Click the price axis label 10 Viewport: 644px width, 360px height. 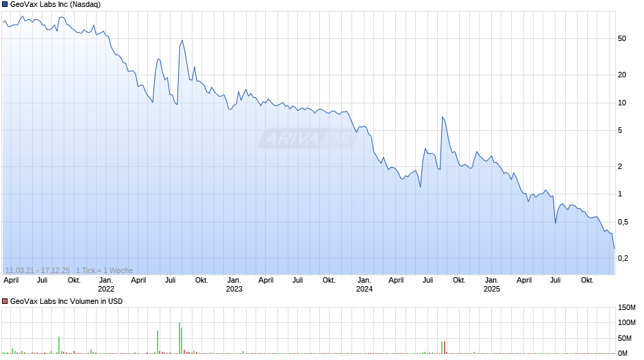(x=622, y=103)
